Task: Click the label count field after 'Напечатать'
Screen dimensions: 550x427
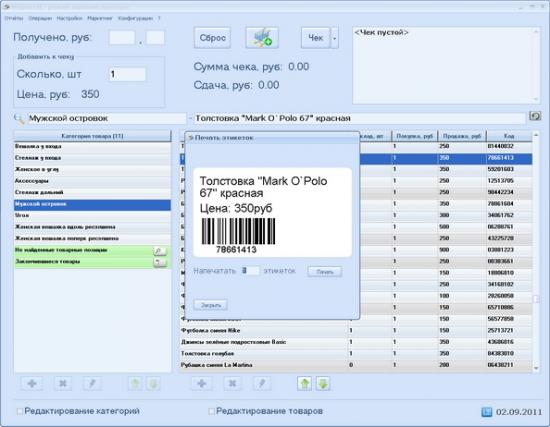Action: click(250, 271)
